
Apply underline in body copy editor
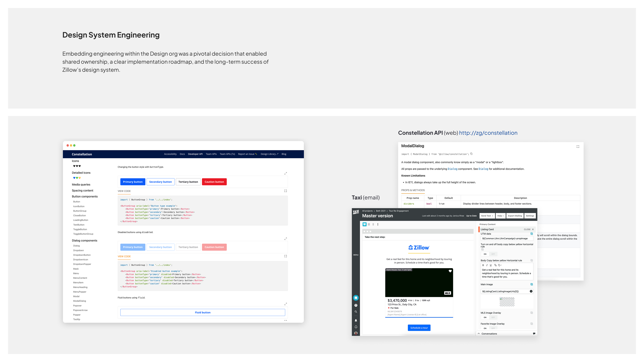pyautogui.click(x=491, y=265)
